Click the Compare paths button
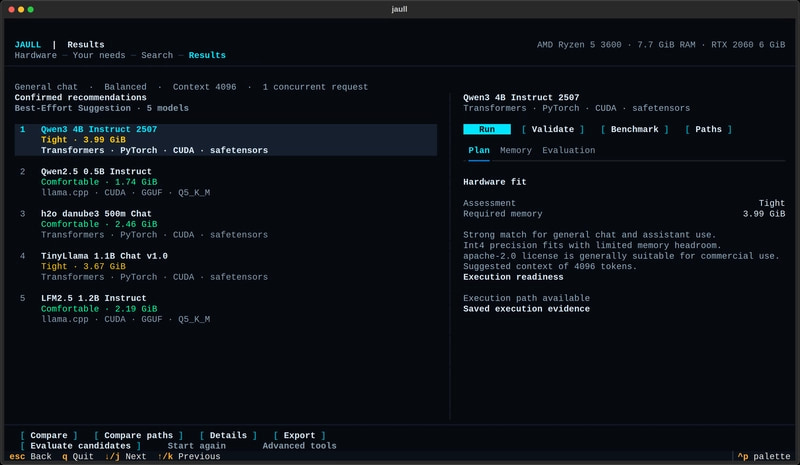 coord(138,435)
